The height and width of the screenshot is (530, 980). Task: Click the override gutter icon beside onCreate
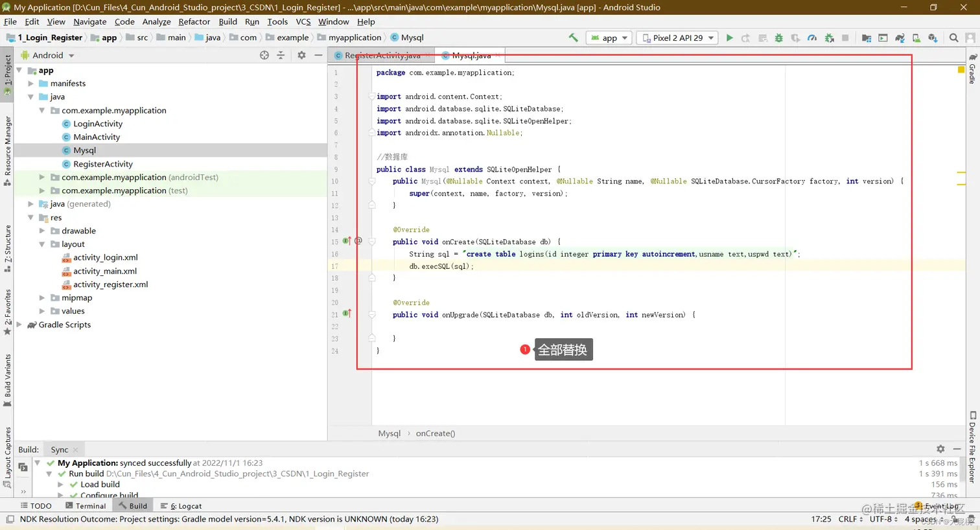click(347, 240)
